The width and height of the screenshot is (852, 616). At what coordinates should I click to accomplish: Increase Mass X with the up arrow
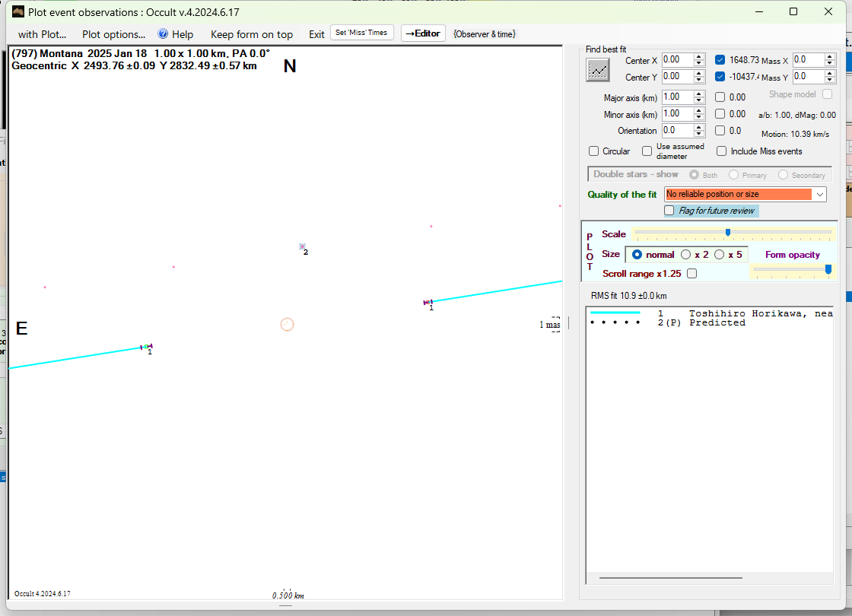pos(831,57)
